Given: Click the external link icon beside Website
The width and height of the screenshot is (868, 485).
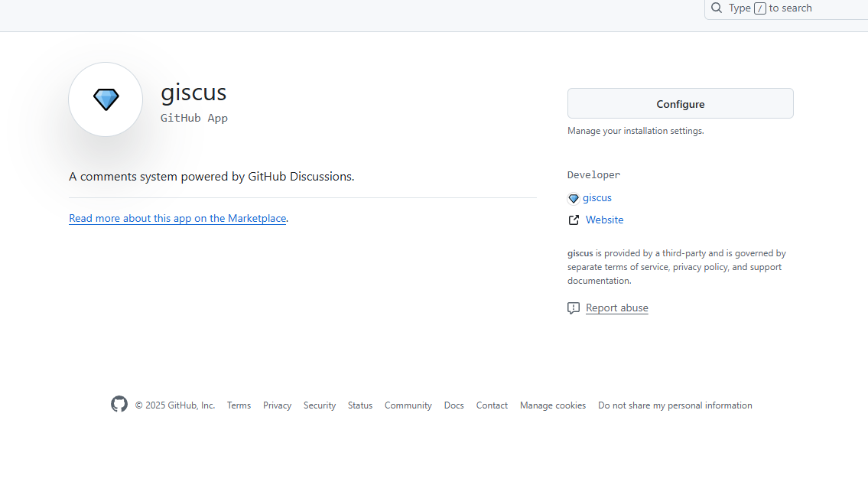Looking at the screenshot, I should pyautogui.click(x=574, y=220).
